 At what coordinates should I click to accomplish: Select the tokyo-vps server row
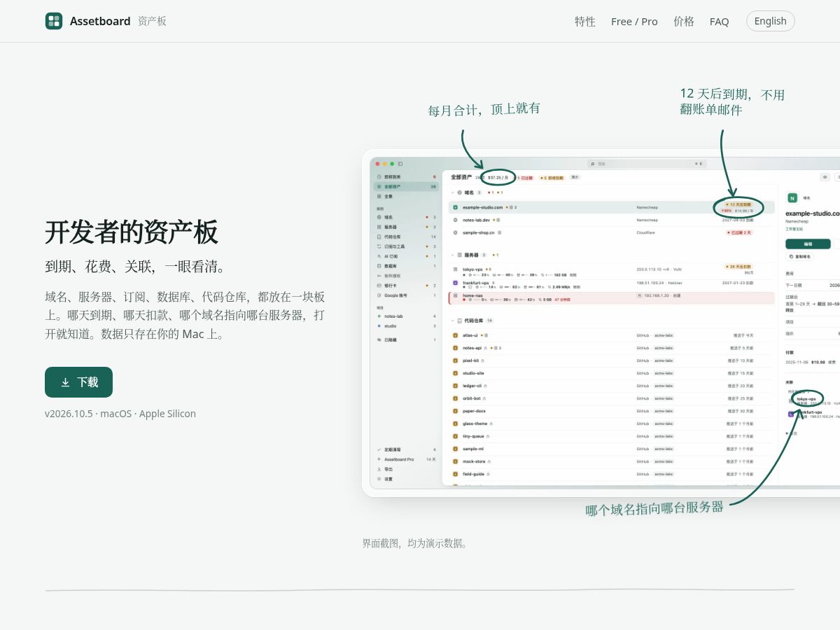click(x=612, y=271)
